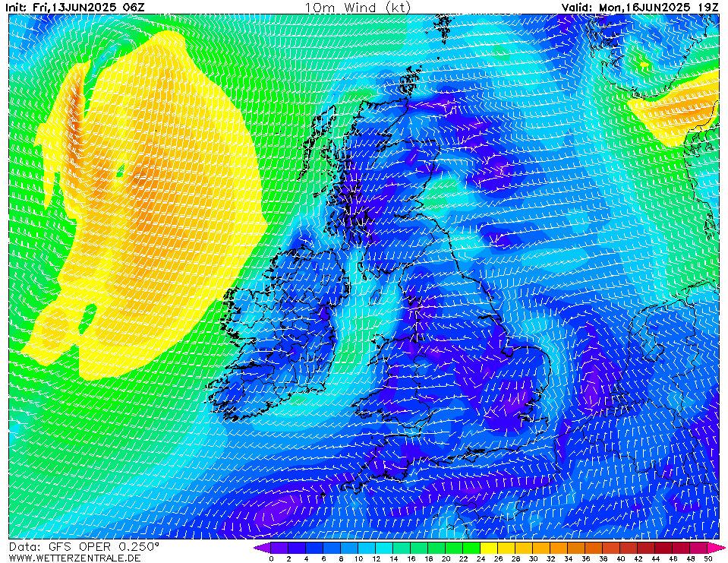The image size is (728, 563).
Task: Select the orange 32–34 kt legend swatch
Action: tap(559, 547)
